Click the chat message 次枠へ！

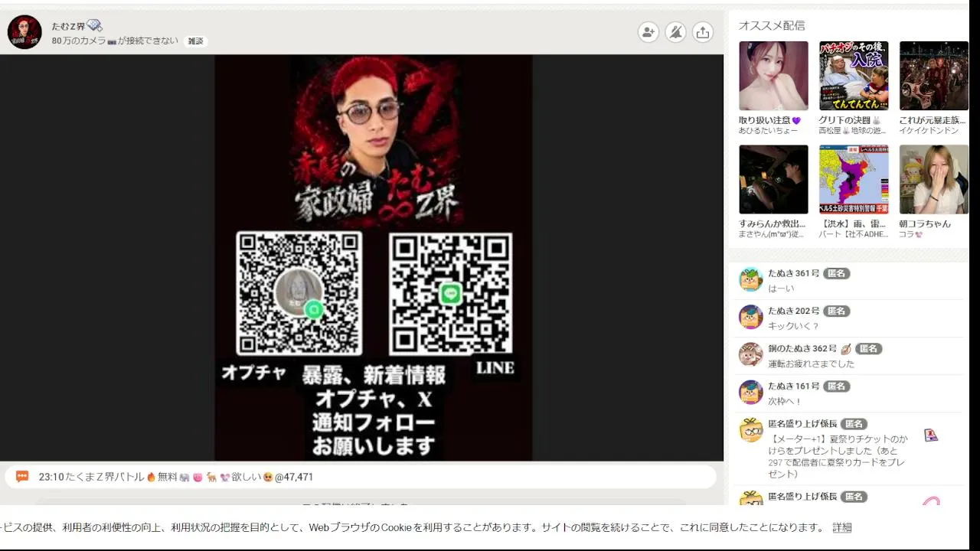coord(785,401)
